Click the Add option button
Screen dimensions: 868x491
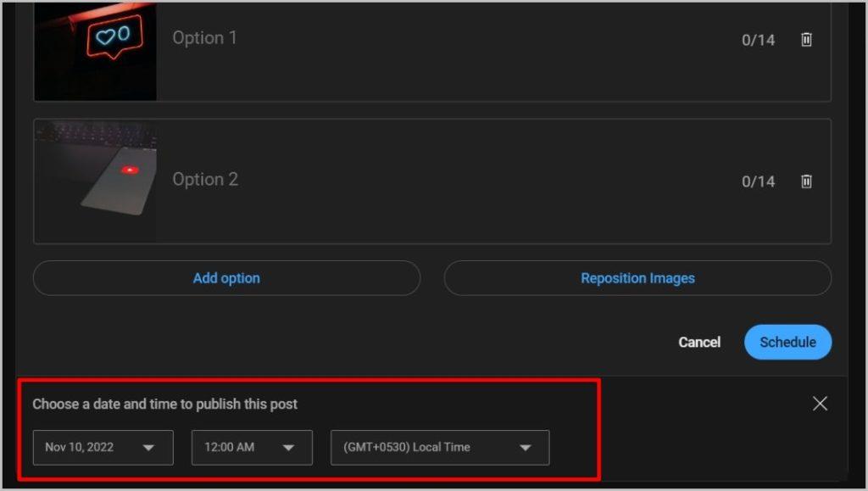click(226, 278)
